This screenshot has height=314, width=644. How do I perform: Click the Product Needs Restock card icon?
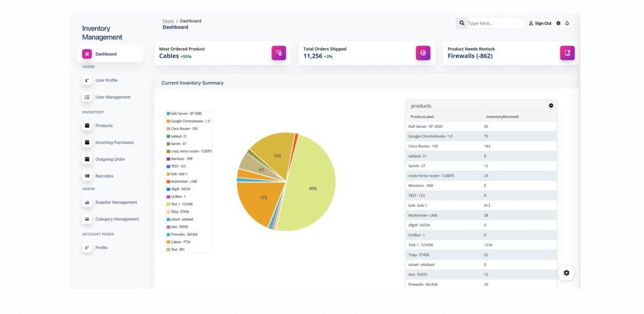(567, 53)
